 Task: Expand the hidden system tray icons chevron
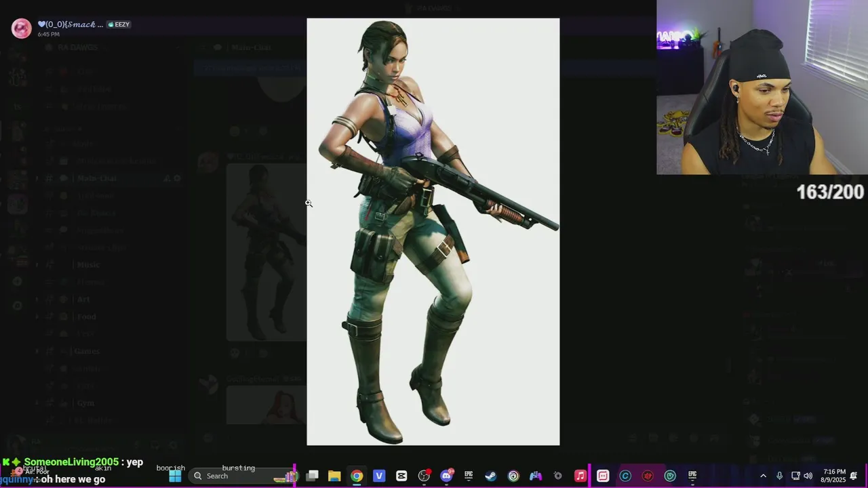click(x=763, y=476)
